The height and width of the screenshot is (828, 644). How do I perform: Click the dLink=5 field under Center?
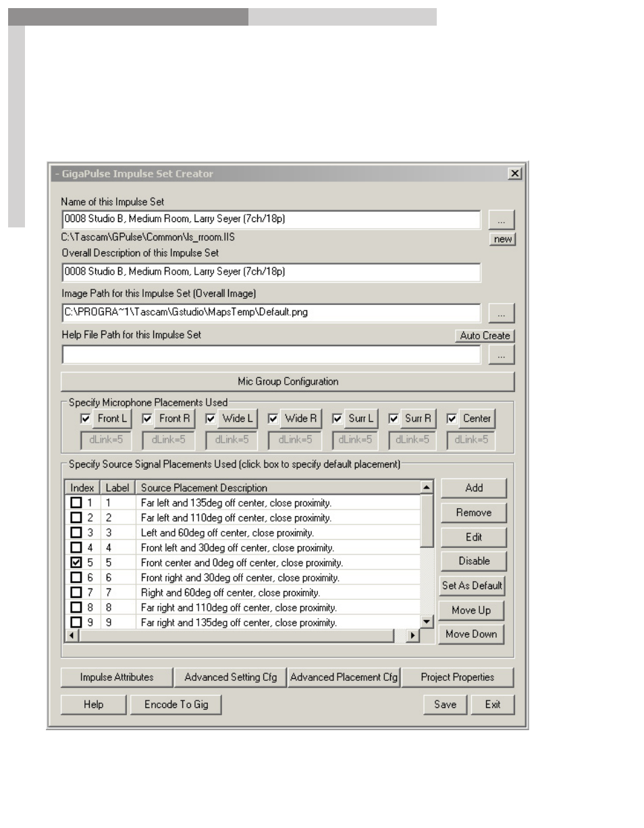coord(471,440)
